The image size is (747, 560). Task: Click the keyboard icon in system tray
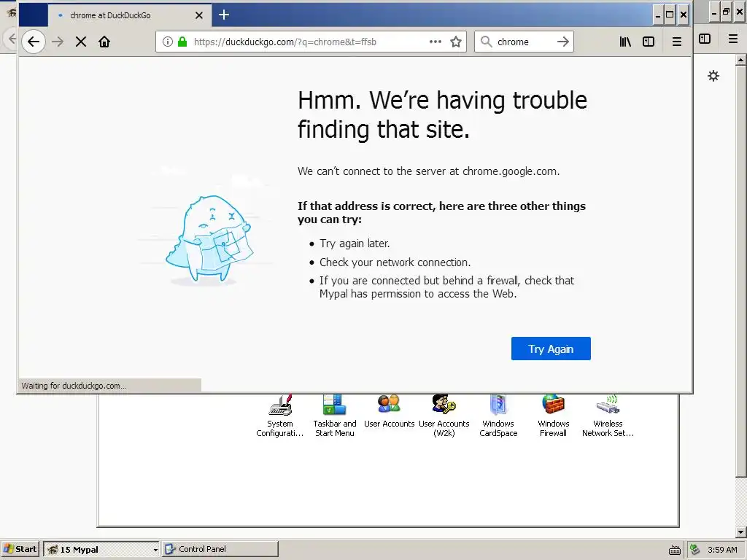pos(675,550)
